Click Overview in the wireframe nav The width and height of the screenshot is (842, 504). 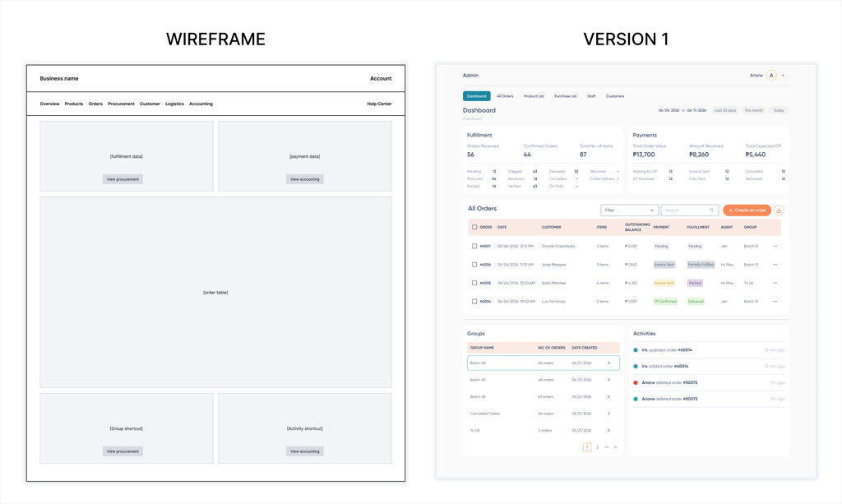49,104
